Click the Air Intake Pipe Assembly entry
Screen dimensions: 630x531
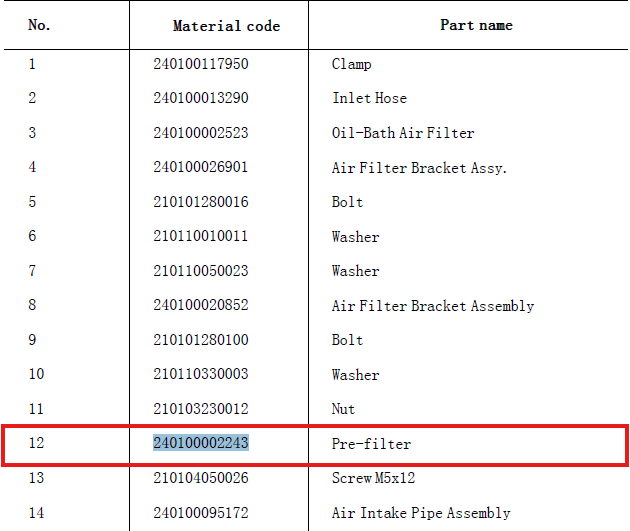point(421,513)
